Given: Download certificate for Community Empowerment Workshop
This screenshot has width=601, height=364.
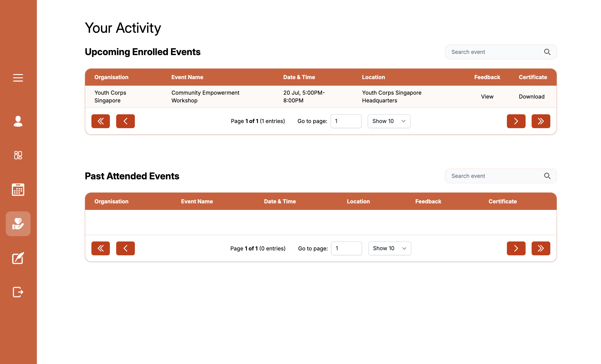Looking at the screenshot, I should coord(531,97).
